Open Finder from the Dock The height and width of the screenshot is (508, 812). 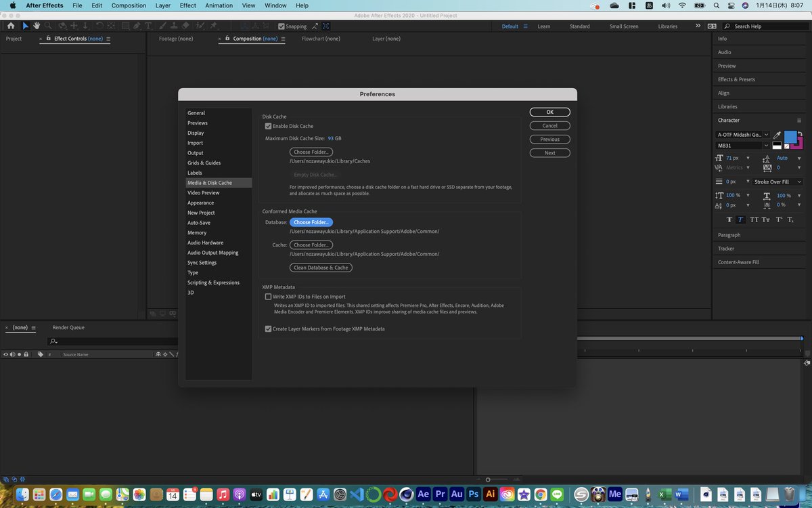click(x=22, y=494)
